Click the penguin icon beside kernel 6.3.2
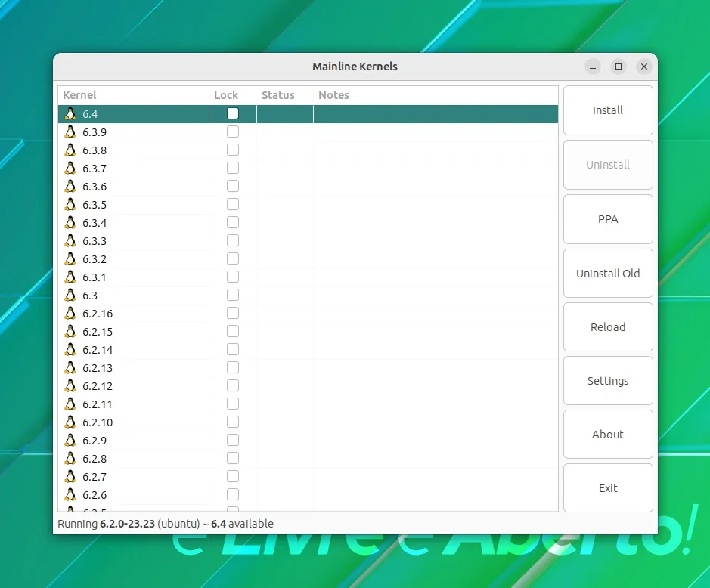Screen dimensions: 710x588 (70, 258)
